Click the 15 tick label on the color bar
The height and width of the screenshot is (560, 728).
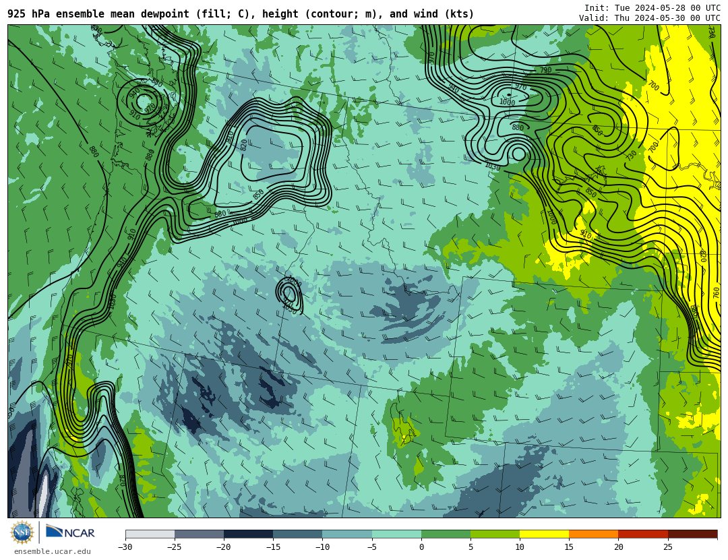coord(569,547)
